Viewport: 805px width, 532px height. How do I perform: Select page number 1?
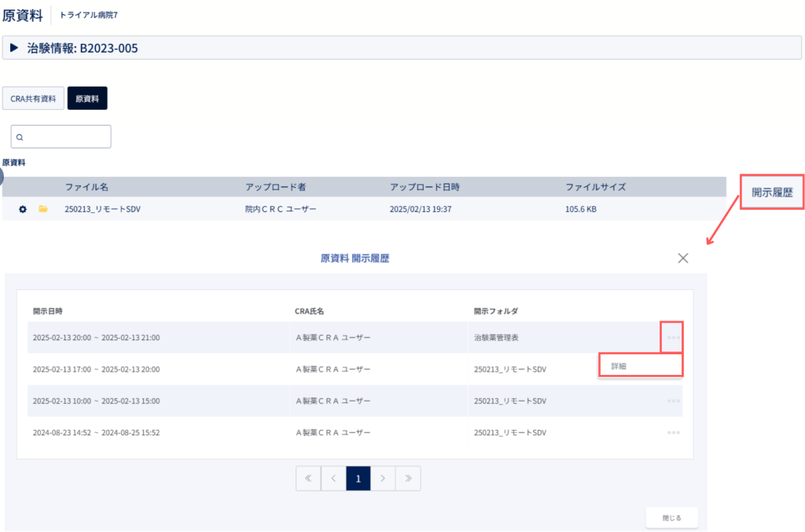point(358,478)
